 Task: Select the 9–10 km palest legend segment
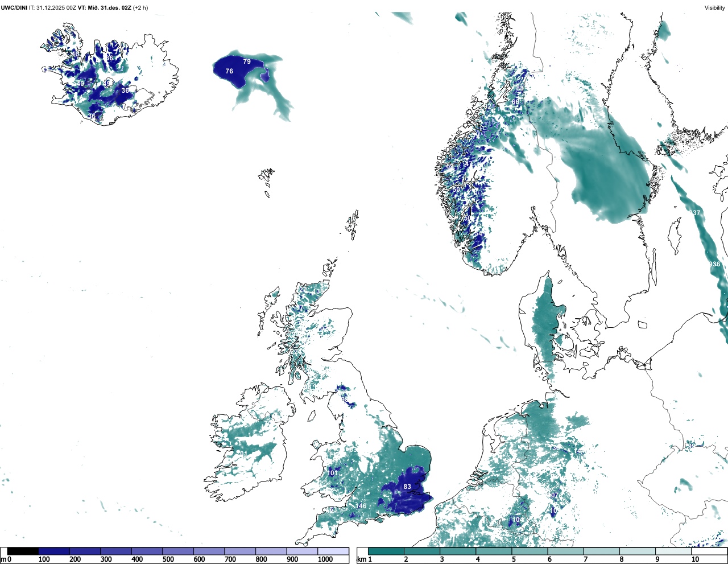tap(673, 551)
